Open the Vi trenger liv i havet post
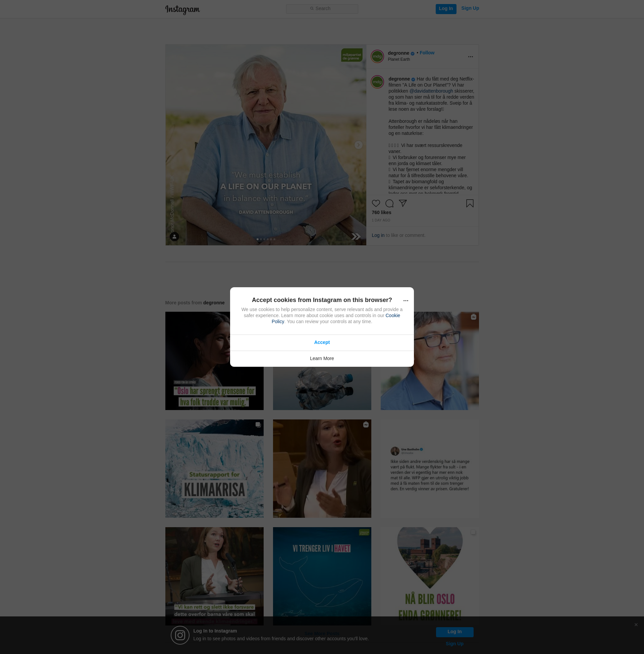Viewport: 644px width, 654px height. click(322, 576)
